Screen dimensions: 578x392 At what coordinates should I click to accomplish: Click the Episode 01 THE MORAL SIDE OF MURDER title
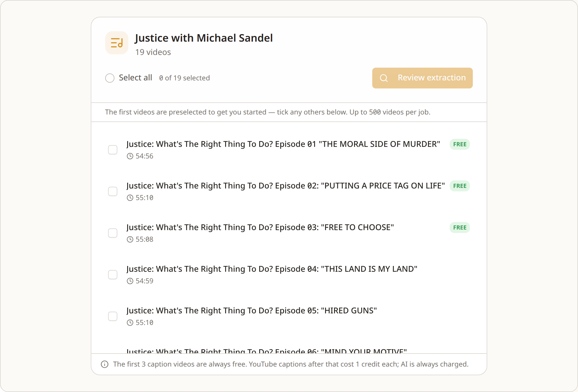tap(283, 144)
